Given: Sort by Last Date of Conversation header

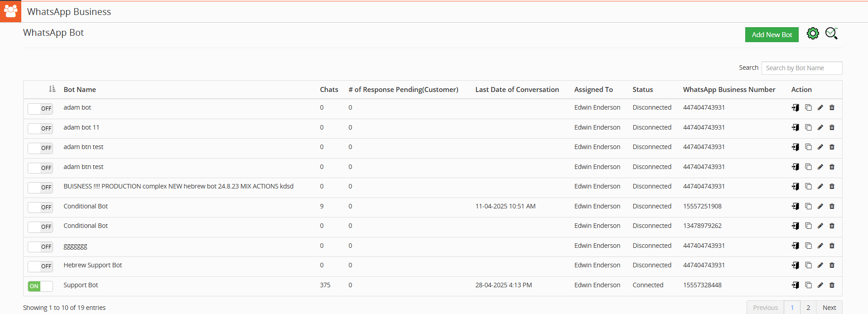Looking at the screenshot, I should (x=517, y=90).
